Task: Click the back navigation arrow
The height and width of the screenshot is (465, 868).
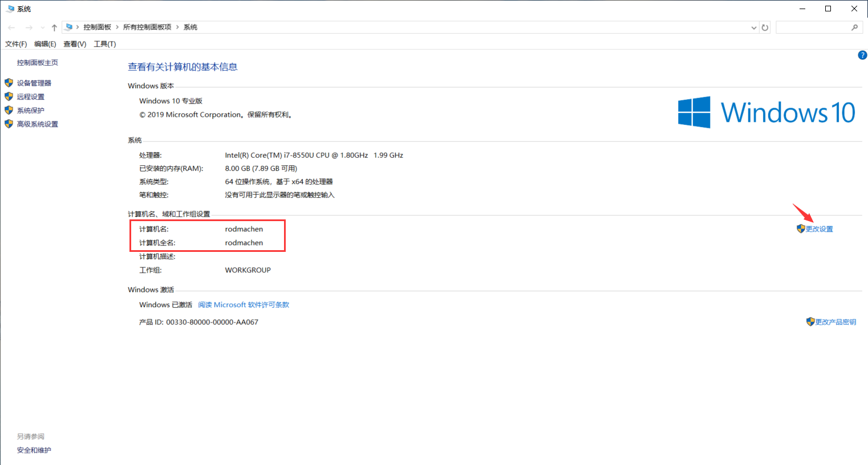Action: point(11,27)
